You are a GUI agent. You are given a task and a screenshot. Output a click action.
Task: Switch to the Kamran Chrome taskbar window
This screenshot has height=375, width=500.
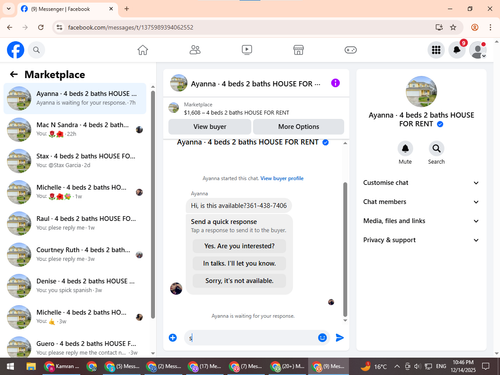[61, 367]
